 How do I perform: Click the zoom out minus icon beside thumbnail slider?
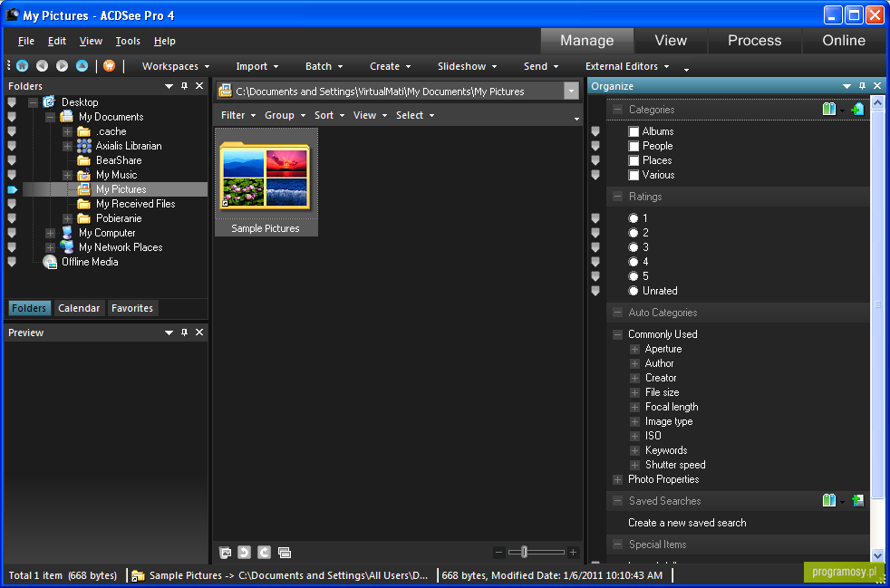(x=498, y=553)
